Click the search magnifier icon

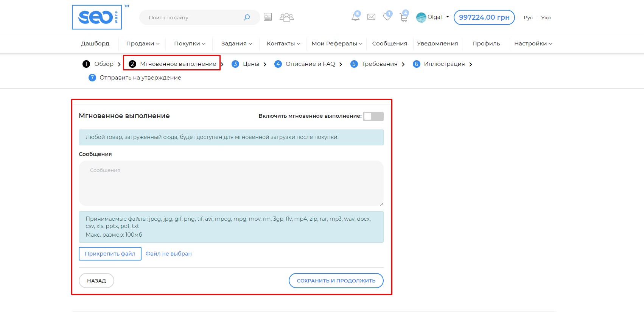pos(247,17)
